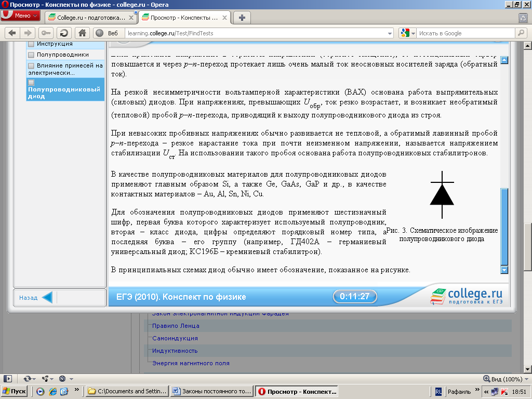Launch Windows Media Player quick launch icon
The height and width of the screenshot is (399, 532).
point(41,392)
